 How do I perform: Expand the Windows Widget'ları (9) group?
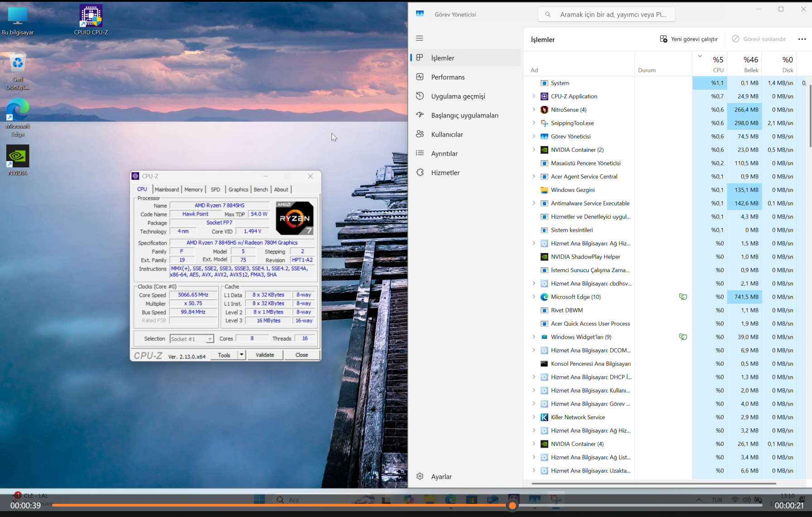533,337
